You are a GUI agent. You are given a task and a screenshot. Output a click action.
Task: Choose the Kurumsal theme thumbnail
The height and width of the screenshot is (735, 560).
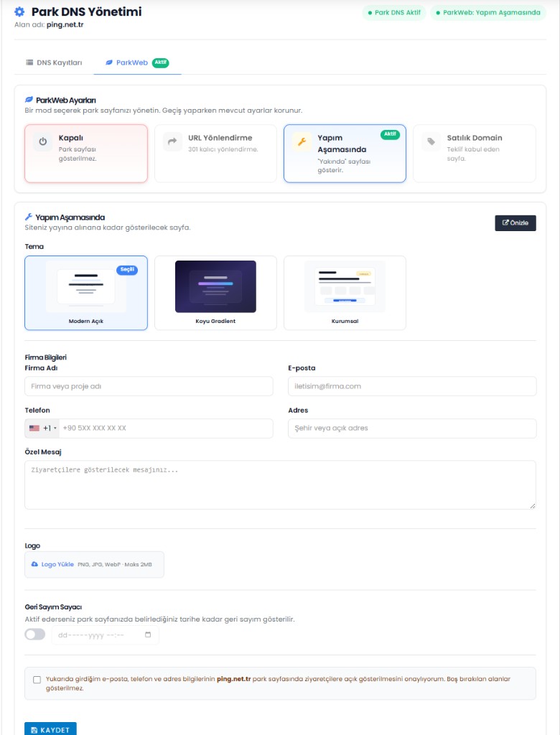pos(345,293)
